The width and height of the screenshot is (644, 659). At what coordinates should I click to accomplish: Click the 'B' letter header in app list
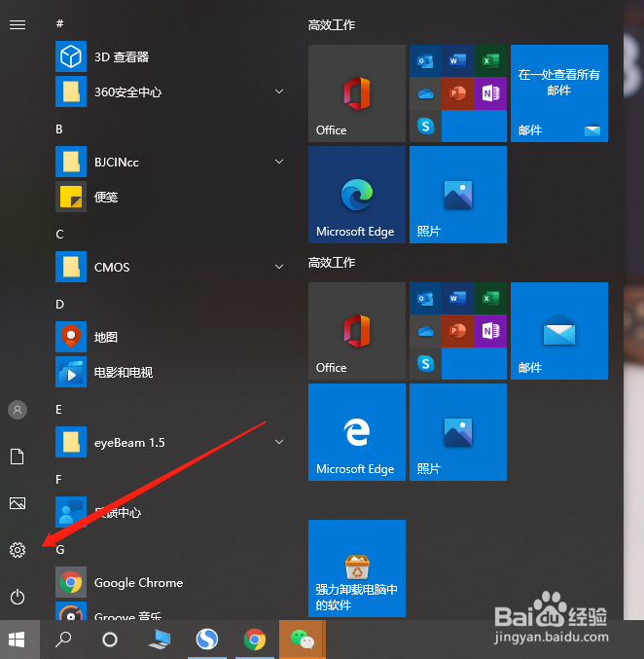(x=59, y=129)
